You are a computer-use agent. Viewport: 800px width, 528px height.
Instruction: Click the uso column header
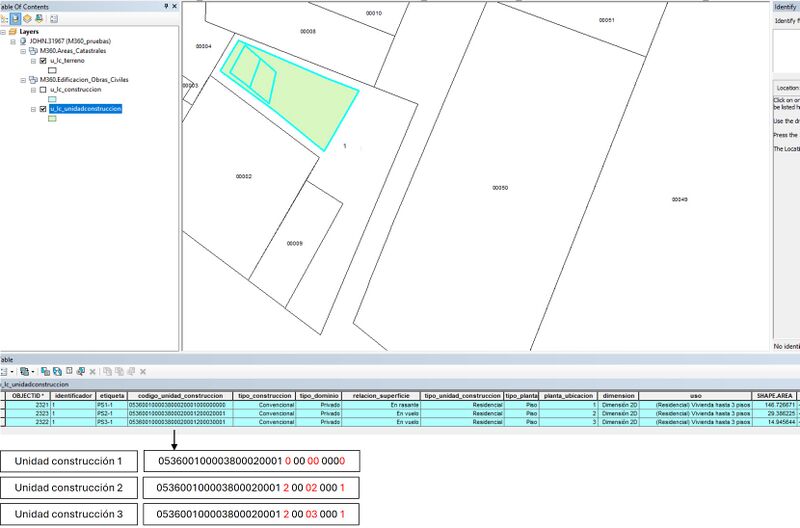[x=695, y=396]
